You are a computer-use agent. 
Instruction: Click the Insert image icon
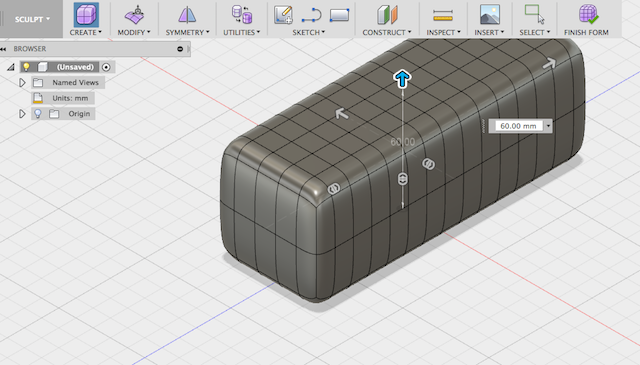[x=490, y=15]
